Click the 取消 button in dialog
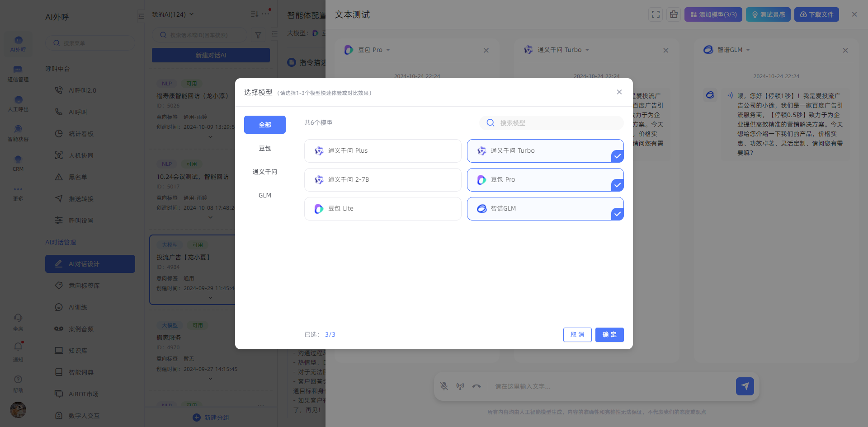 (x=577, y=335)
